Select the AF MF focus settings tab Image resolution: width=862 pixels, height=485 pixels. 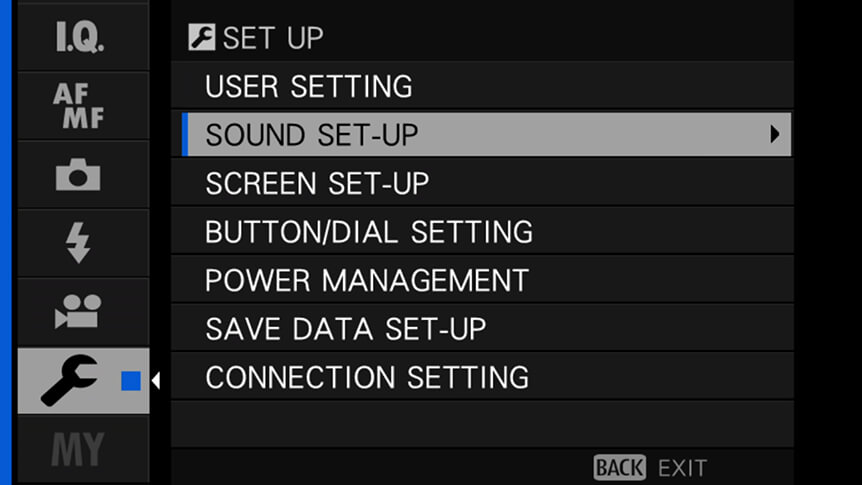tap(83, 106)
